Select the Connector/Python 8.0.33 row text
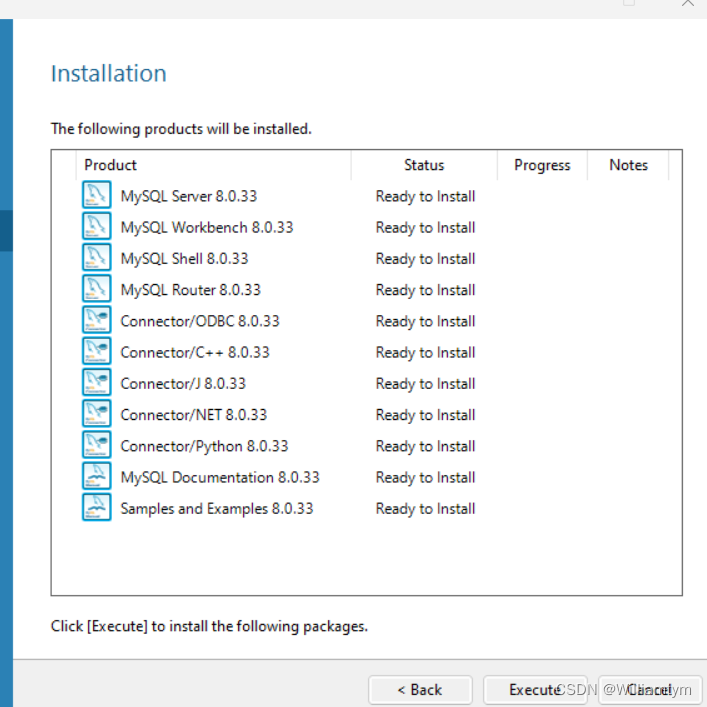Screen dimensions: 707x707 [x=204, y=446]
